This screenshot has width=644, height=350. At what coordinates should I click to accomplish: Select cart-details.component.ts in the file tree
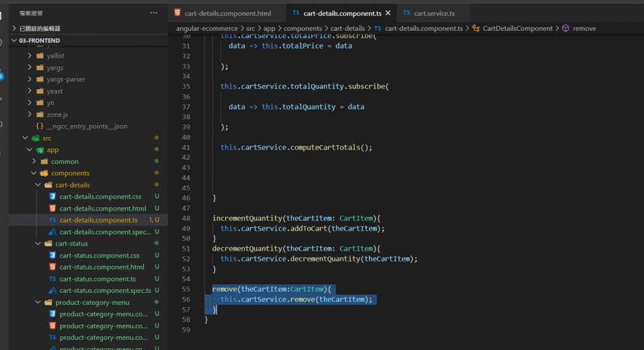tap(99, 220)
